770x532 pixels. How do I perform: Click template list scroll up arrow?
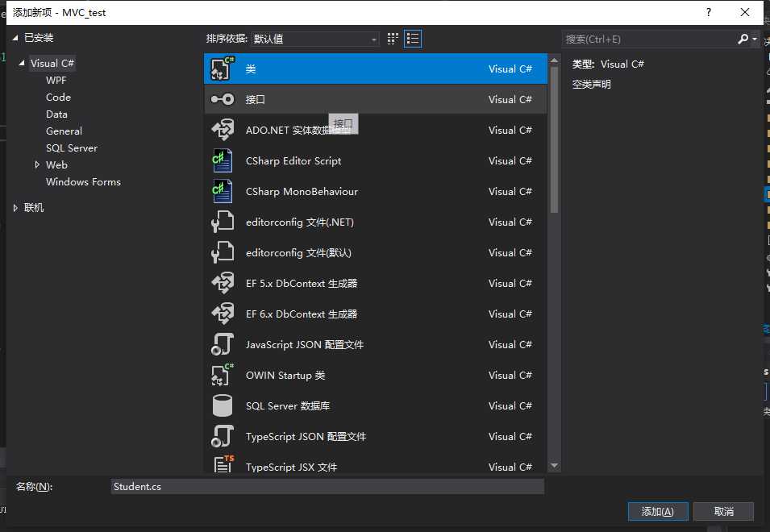click(555, 60)
